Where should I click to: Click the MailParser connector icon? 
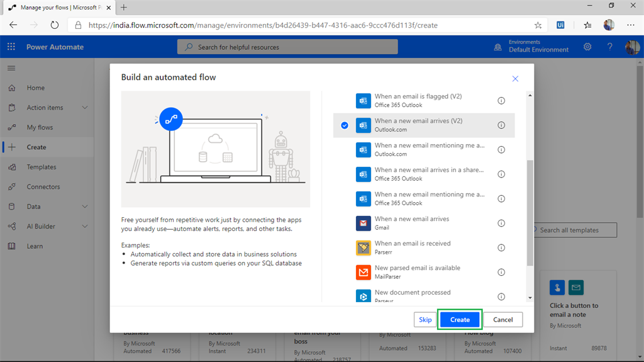click(363, 273)
